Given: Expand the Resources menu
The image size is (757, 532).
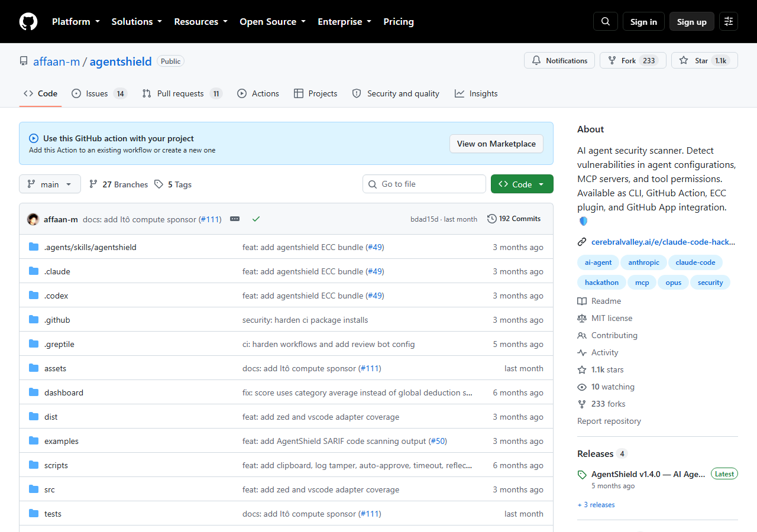Looking at the screenshot, I should tap(200, 22).
